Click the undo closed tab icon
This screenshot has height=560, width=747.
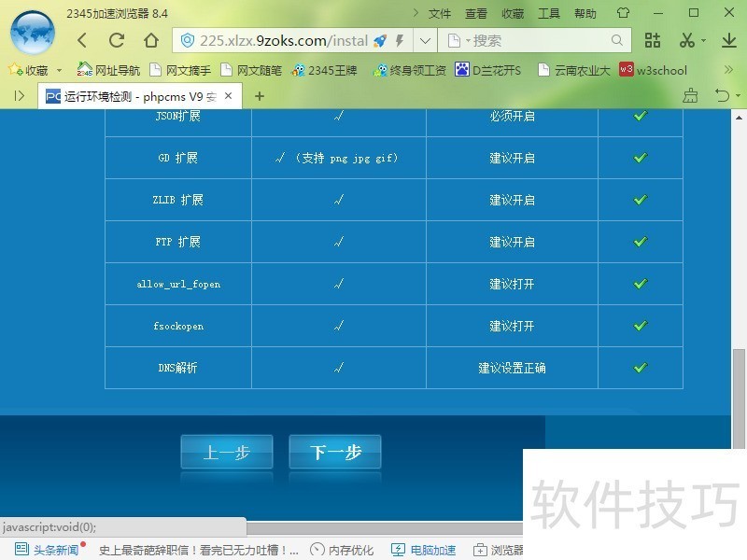722,96
